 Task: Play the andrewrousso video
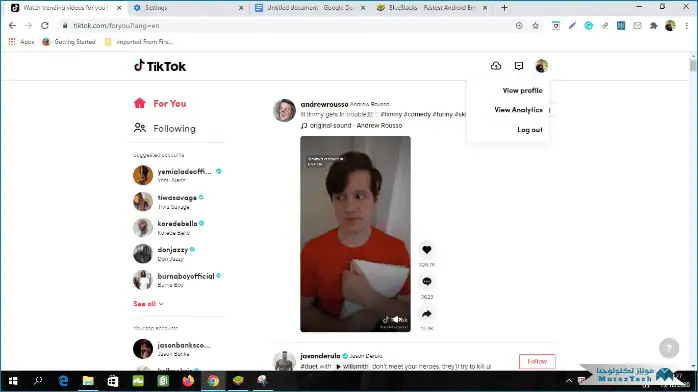pyautogui.click(x=355, y=234)
